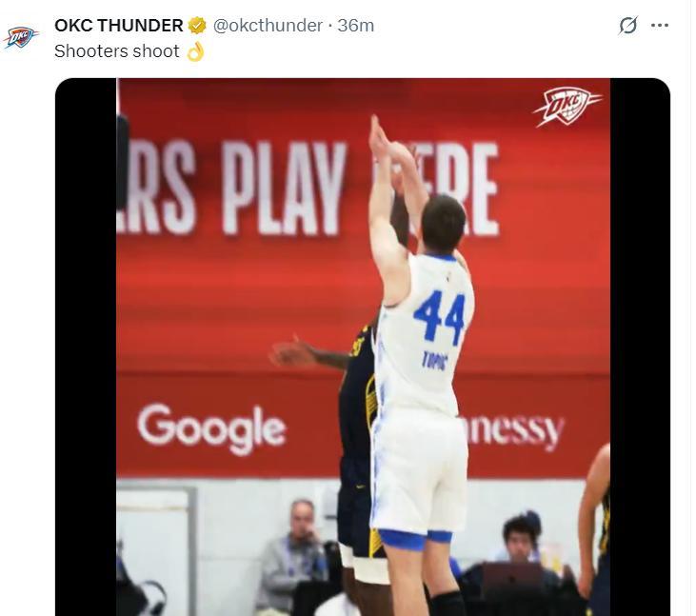Click the gold verified badge
This screenshot has width=696, height=616.
pos(197,26)
